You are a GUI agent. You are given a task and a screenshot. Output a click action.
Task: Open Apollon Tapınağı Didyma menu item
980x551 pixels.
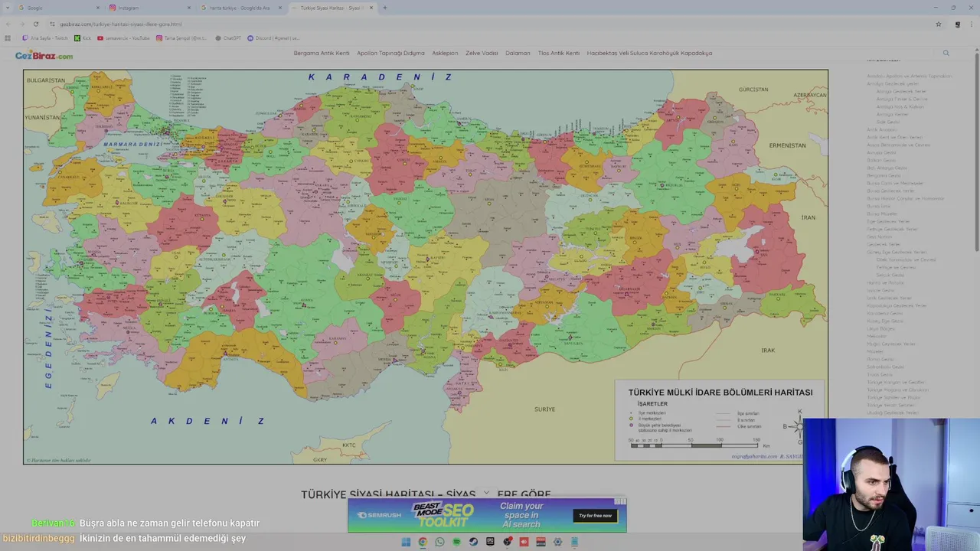click(x=390, y=53)
